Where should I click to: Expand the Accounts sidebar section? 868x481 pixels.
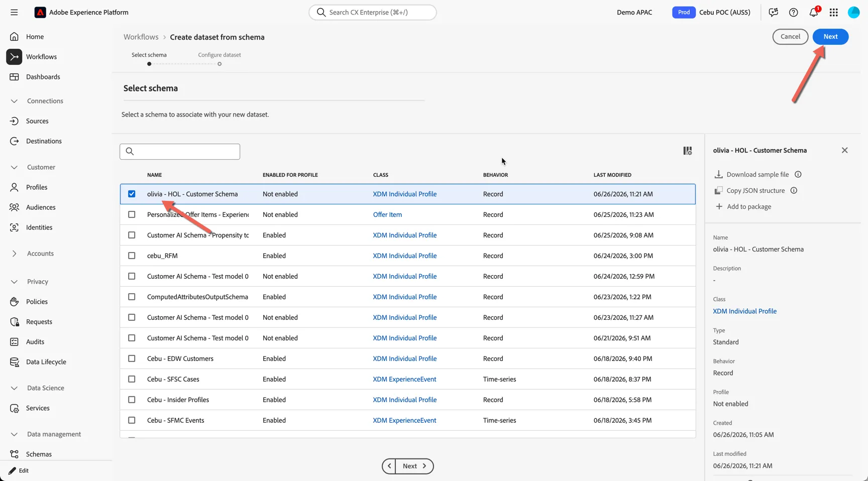coord(14,254)
